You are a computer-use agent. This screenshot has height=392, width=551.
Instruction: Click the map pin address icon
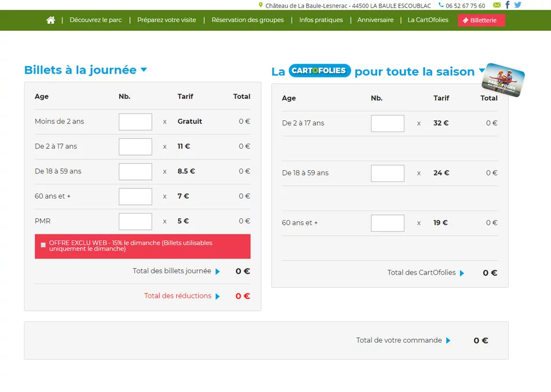point(261,5)
